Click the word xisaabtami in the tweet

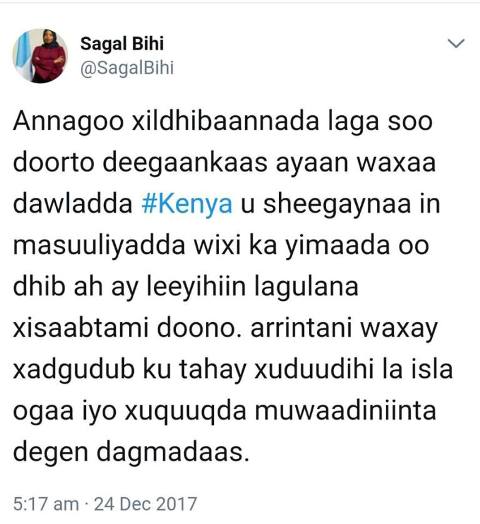pos(81,328)
